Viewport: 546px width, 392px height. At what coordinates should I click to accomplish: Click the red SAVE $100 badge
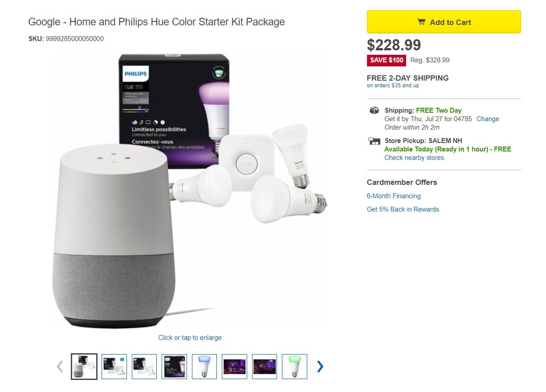pos(387,60)
